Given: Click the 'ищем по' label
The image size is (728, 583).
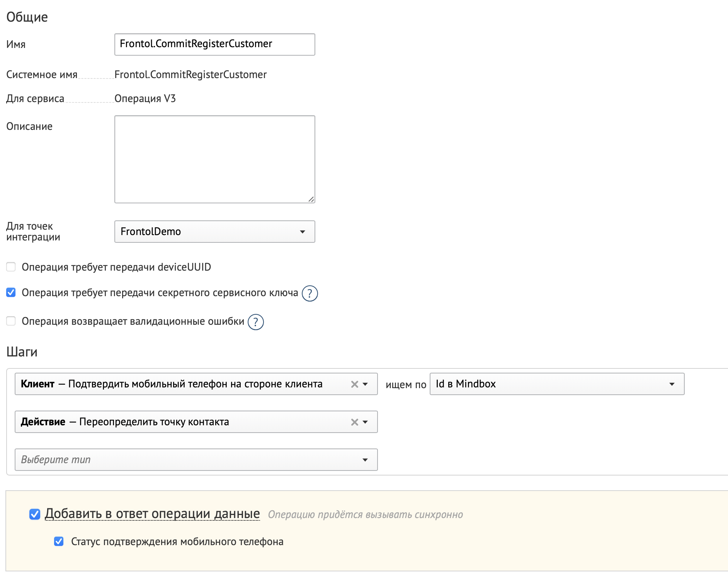Looking at the screenshot, I should 406,385.
